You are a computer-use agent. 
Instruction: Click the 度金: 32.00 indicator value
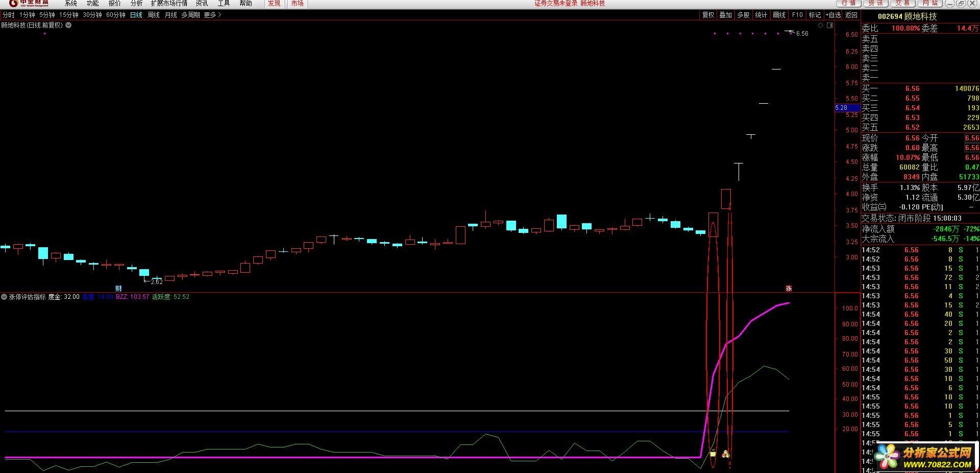(64, 297)
